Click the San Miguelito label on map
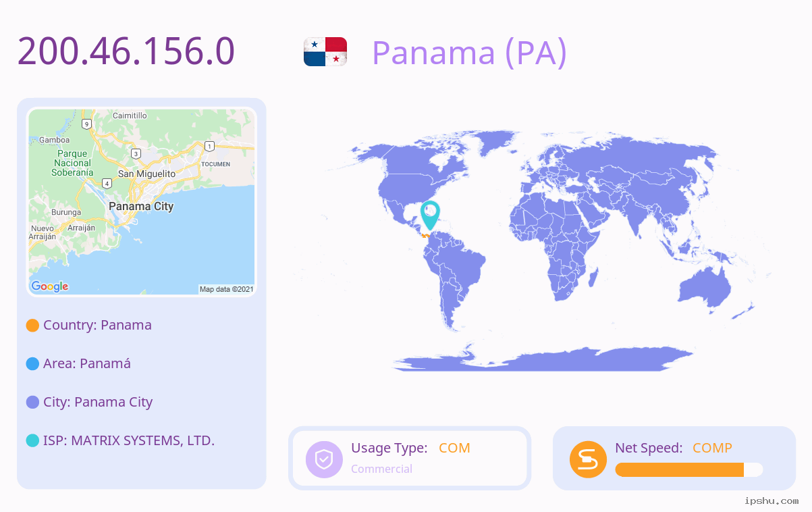The height and width of the screenshot is (512, 812). [146, 174]
